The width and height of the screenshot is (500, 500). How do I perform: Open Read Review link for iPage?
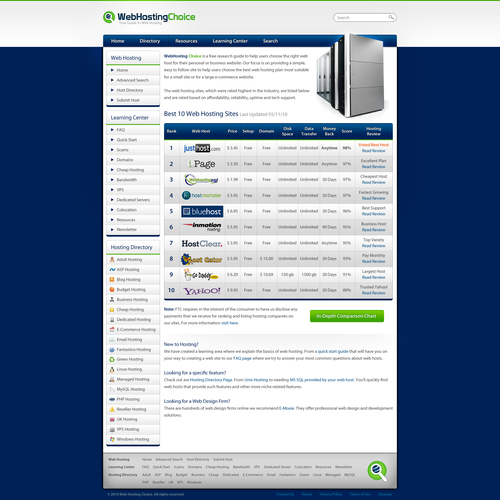click(x=374, y=167)
